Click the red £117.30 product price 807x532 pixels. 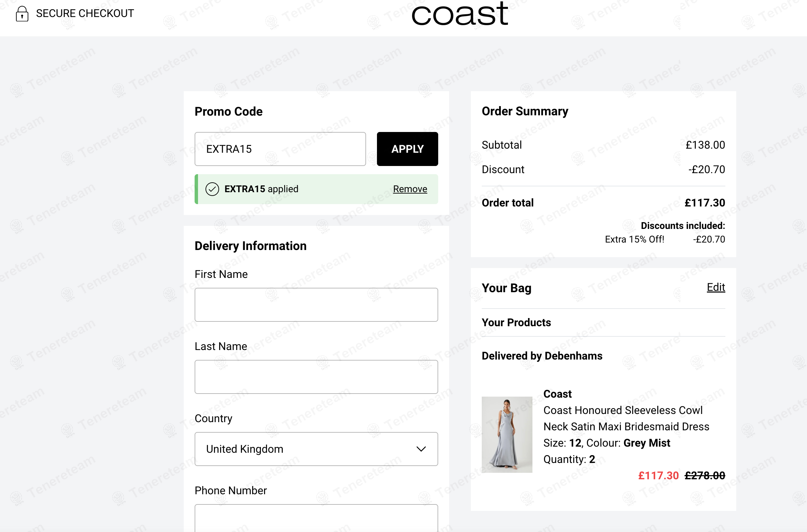pos(658,476)
